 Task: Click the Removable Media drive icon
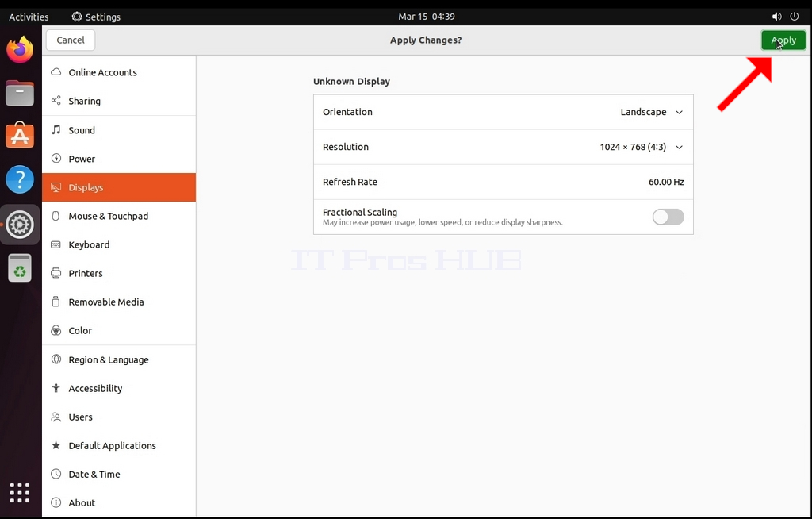[x=56, y=302]
